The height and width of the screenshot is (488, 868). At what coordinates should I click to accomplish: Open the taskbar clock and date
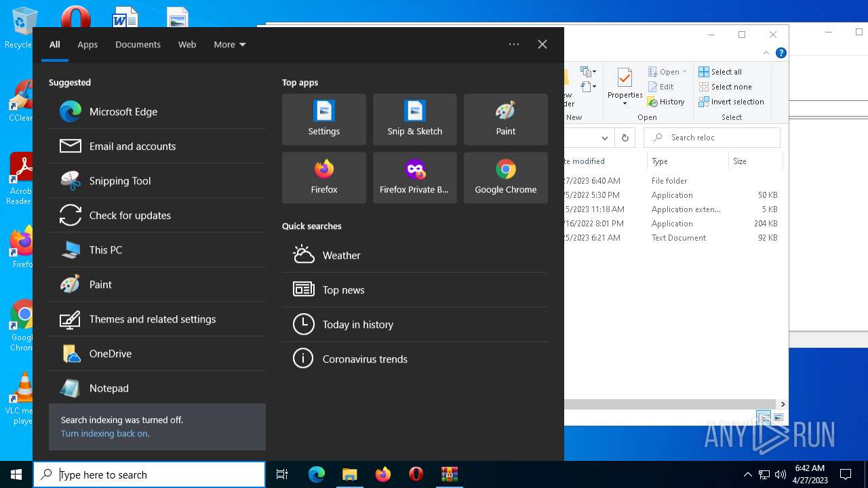pyautogui.click(x=810, y=474)
